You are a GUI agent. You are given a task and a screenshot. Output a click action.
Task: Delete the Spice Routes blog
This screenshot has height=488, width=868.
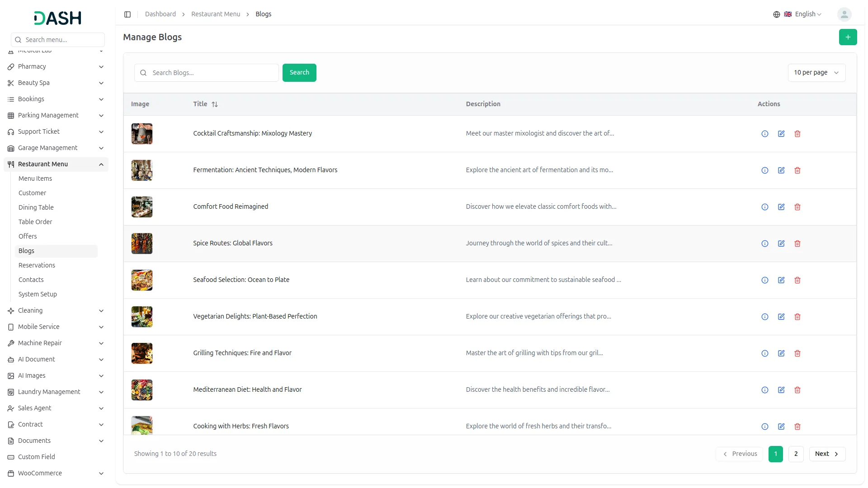(797, 244)
